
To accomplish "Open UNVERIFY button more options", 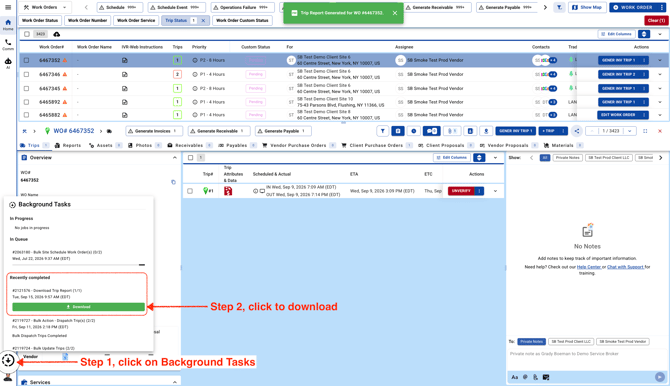I will [479, 191].
